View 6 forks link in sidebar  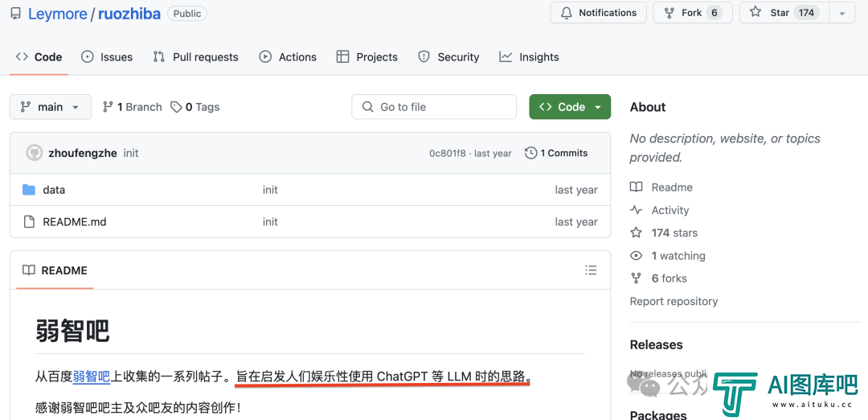tap(658, 278)
